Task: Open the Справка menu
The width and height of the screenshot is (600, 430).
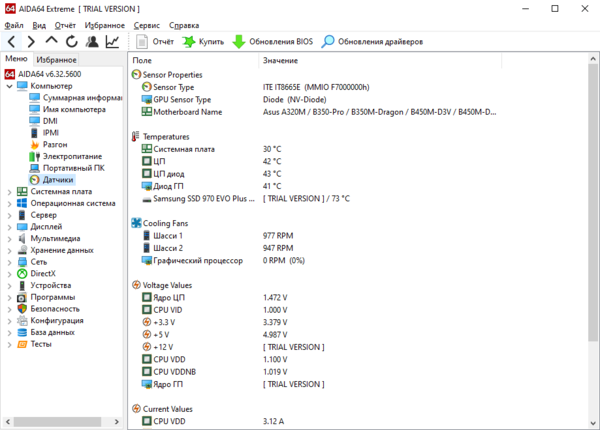Action: point(184,25)
